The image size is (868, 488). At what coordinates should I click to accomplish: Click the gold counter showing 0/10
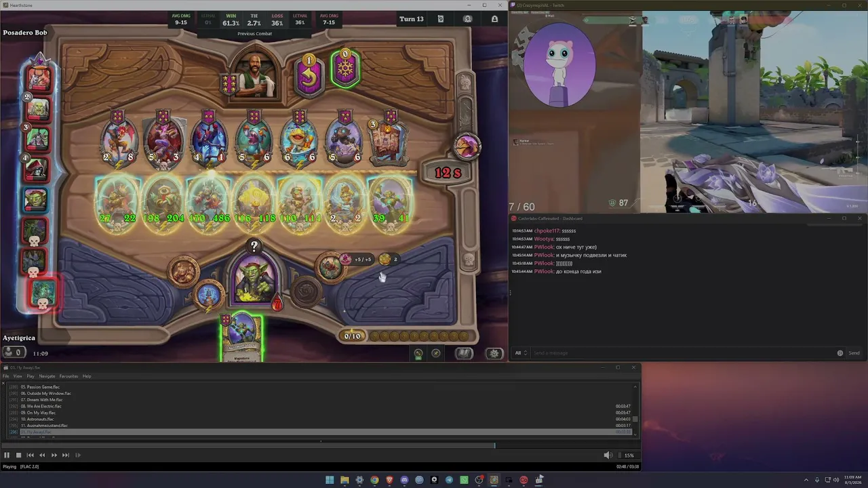352,336
